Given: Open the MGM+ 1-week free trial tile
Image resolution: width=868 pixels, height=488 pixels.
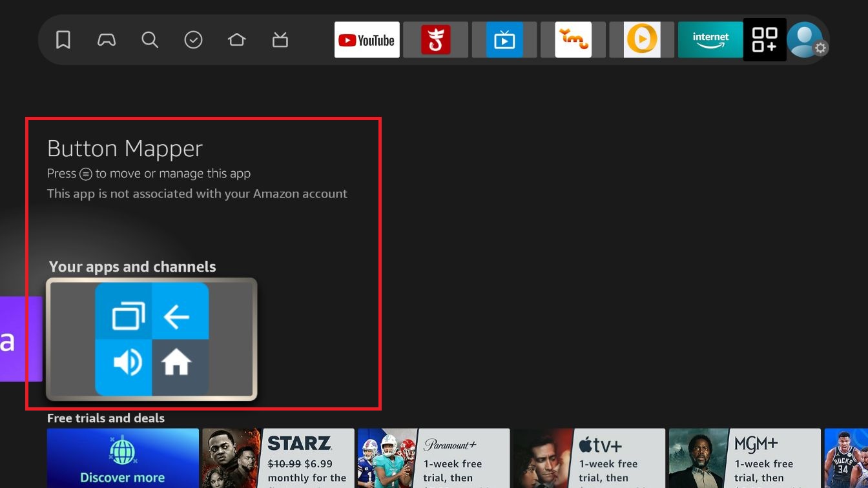Looking at the screenshot, I should [x=745, y=458].
